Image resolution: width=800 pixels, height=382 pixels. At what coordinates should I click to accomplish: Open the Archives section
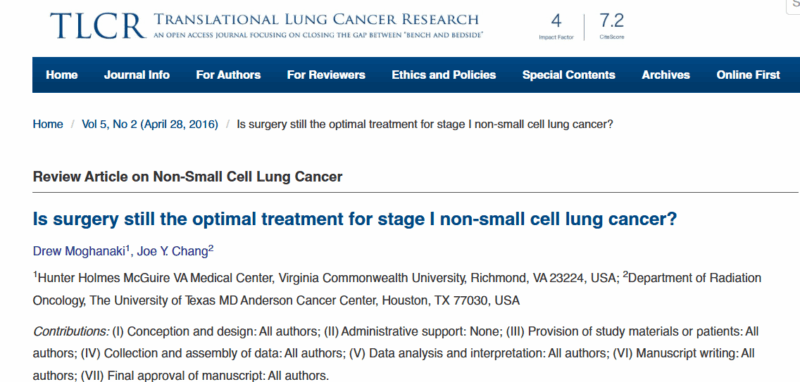pos(666,75)
